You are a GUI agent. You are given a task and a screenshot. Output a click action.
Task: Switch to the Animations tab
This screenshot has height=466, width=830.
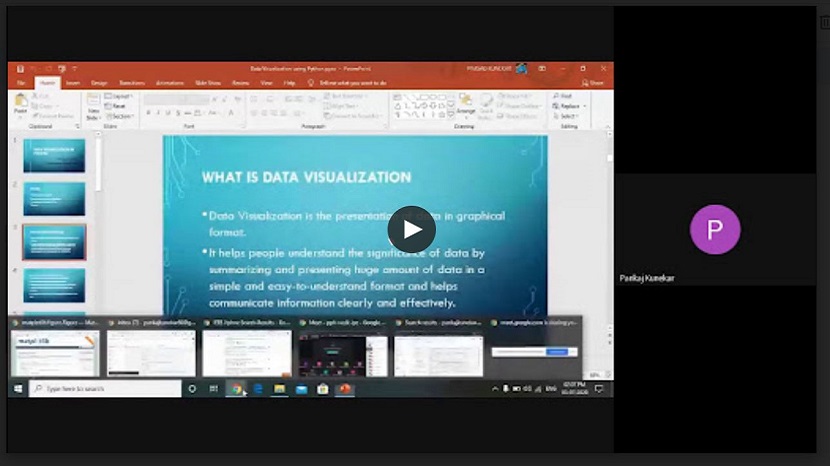click(x=169, y=83)
